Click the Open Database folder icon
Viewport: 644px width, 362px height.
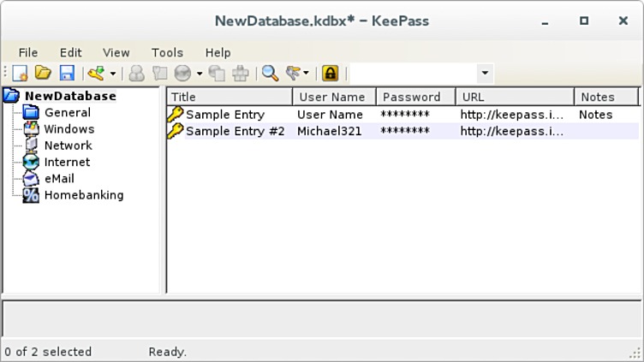[43, 74]
